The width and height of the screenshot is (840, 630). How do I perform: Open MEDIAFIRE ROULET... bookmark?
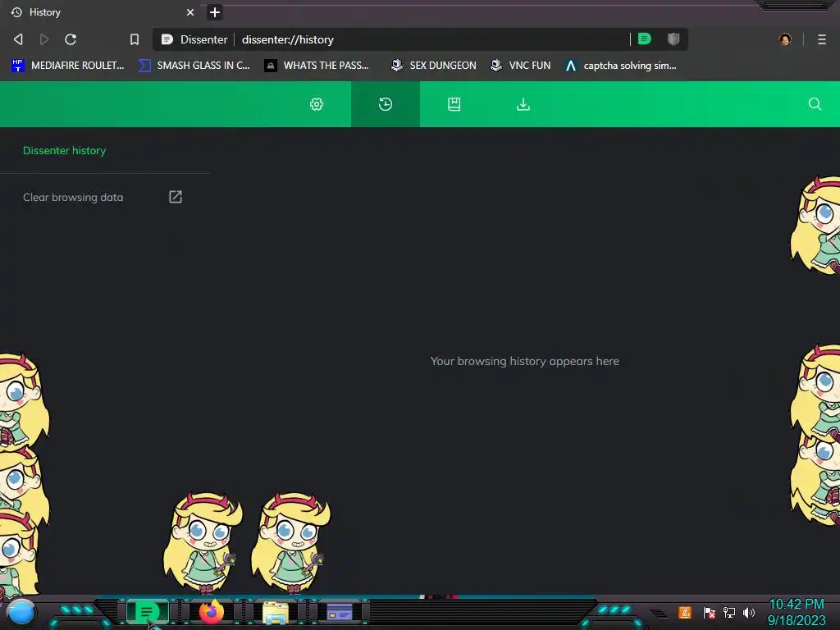(x=68, y=66)
